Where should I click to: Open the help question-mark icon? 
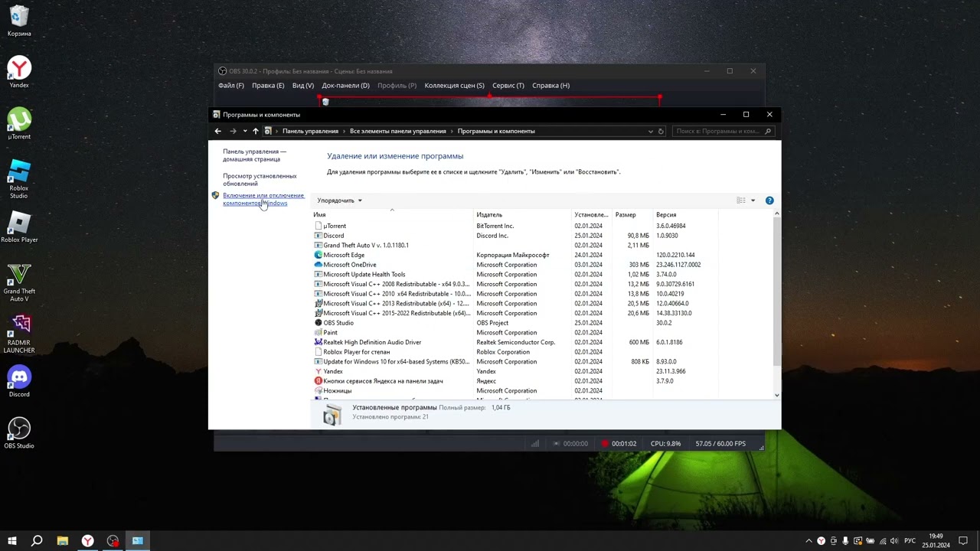(769, 201)
